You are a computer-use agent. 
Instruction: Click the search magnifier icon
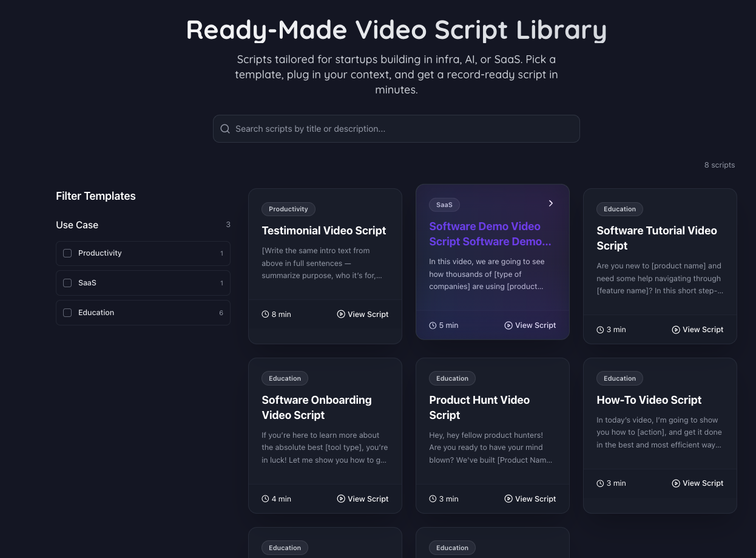(225, 129)
